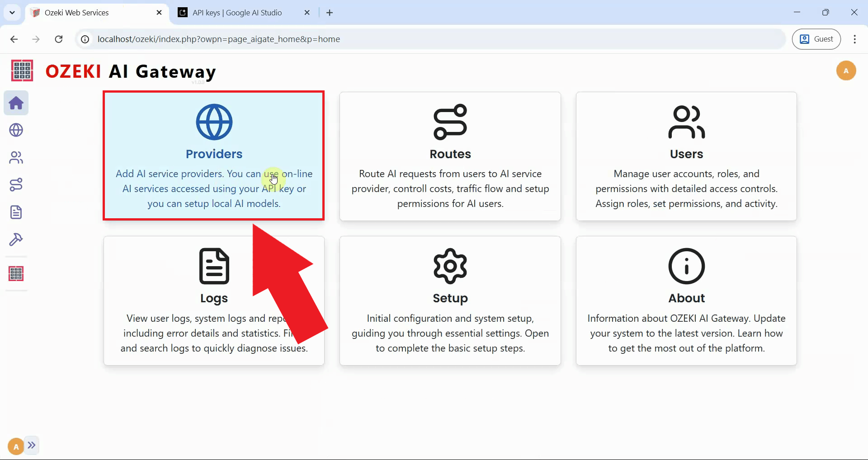Open the Routes card gear-path icon
Image resolution: width=868 pixels, height=460 pixels.
[450, 121]
